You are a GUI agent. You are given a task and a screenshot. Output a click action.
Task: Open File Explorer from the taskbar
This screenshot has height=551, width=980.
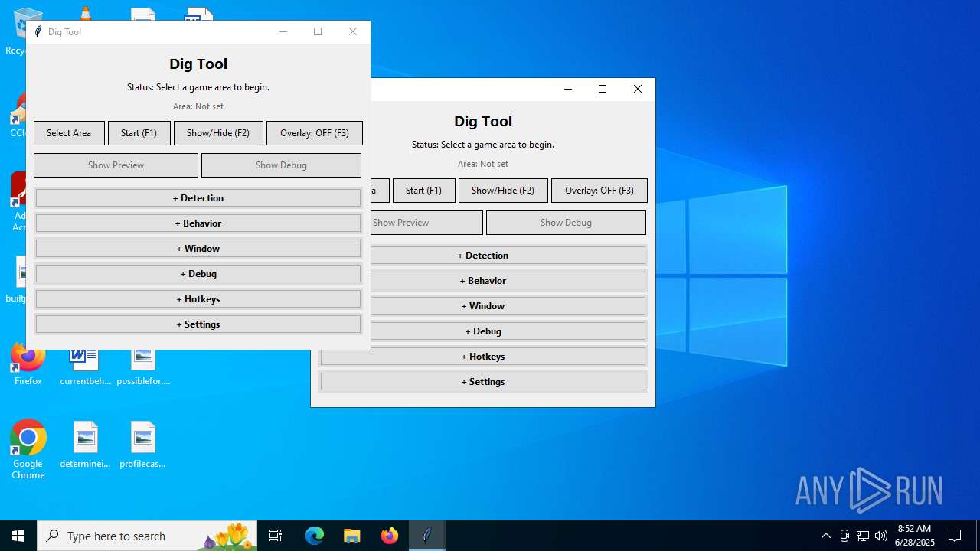[352, 536]
